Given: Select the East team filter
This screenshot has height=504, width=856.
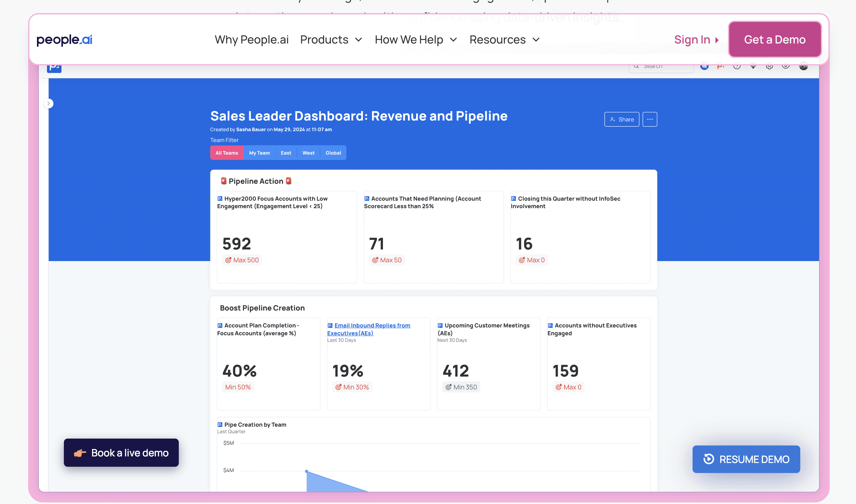Looking at the screenshot, I should 286,152.
